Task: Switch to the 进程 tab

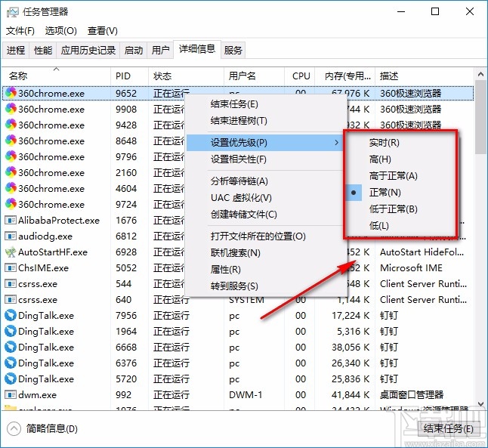Action: 16,50
